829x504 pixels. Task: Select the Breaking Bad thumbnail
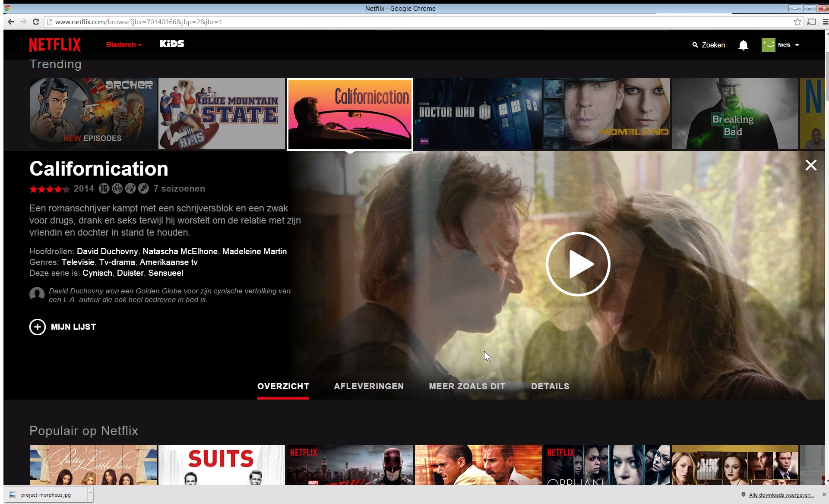click(x=734, y=114)
